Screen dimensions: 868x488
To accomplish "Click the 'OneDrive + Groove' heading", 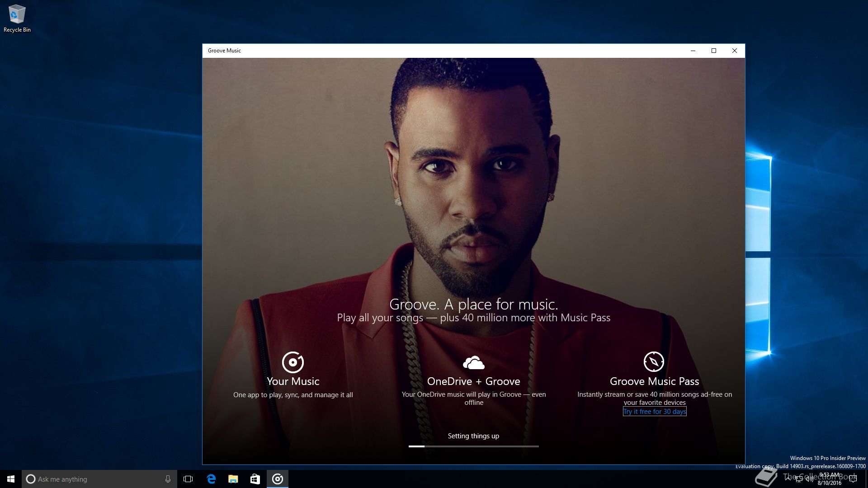I will pos(473,381).
